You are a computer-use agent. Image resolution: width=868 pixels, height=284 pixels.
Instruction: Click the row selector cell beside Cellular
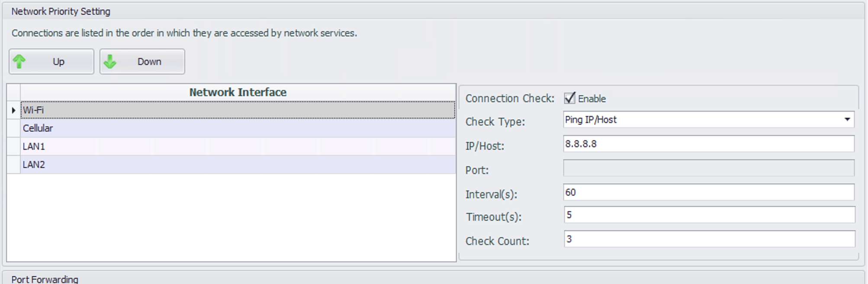click(13, 128)
